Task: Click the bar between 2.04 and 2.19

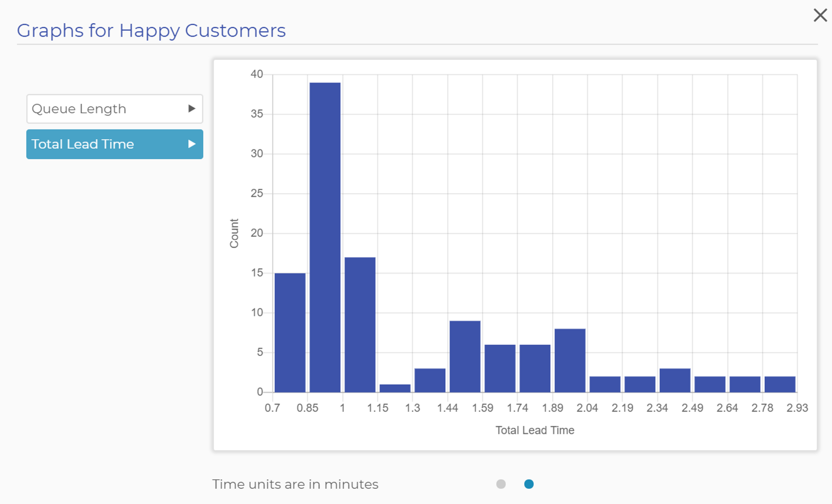Action: click(x=605, y=384)
